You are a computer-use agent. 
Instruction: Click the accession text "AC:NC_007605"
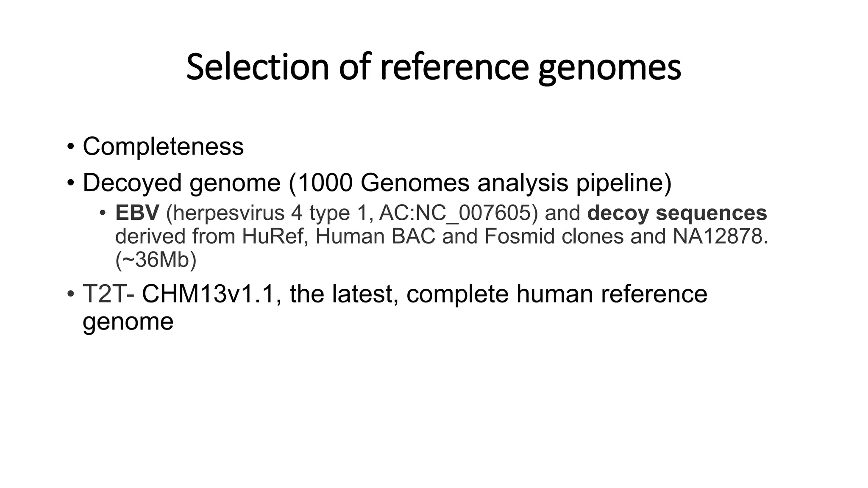pyautogui.click(x=455, y=213)
